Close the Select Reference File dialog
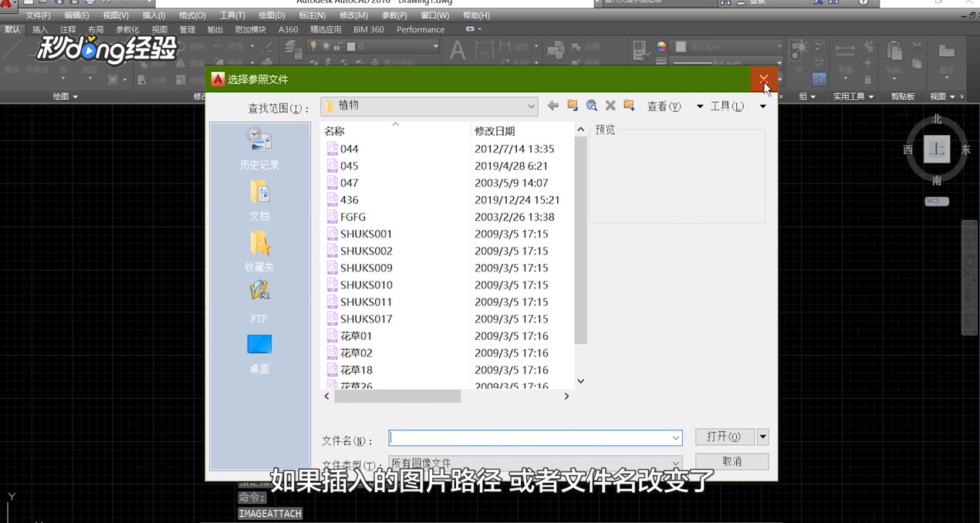This screenshot has width=980, height=523. click(763, 79)
